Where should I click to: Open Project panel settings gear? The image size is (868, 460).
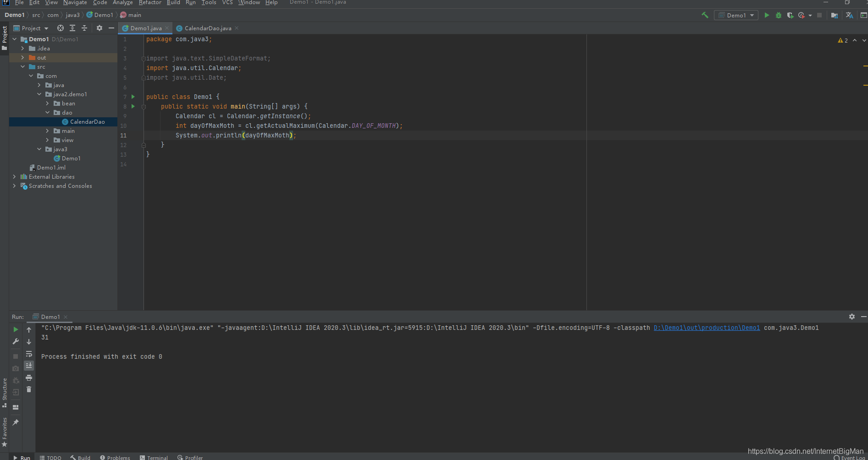pyautogui.click(x=100, y=28)
